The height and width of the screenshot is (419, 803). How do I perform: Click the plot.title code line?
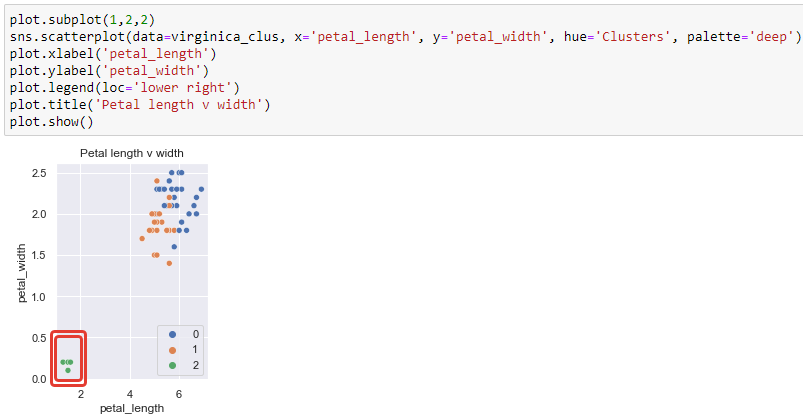coord(140,105)
